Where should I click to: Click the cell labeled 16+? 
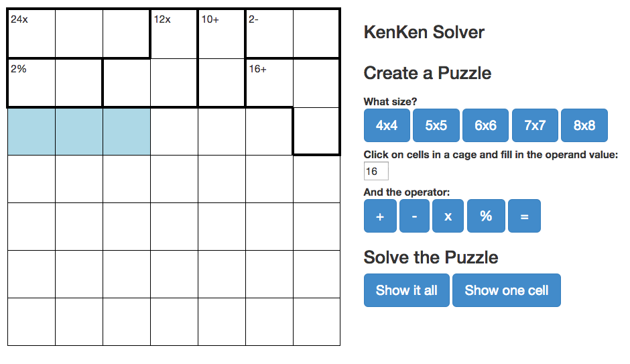tap(269, 83)
